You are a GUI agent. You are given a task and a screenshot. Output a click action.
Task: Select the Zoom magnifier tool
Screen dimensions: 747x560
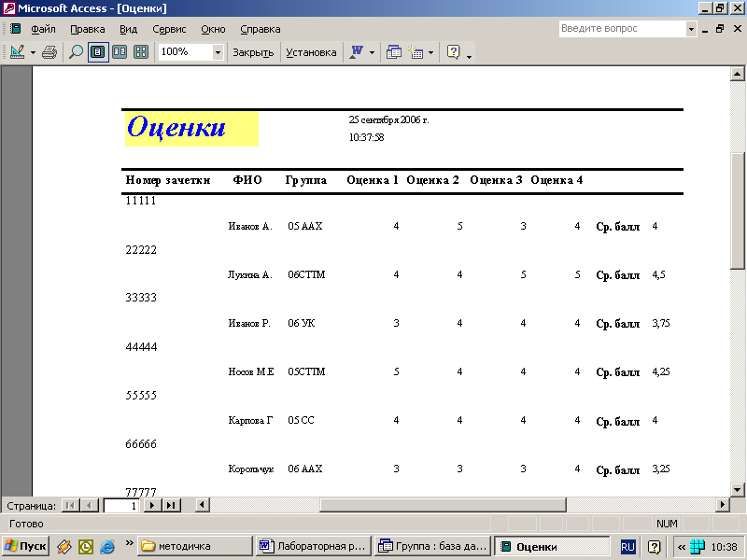coord(76,52)
